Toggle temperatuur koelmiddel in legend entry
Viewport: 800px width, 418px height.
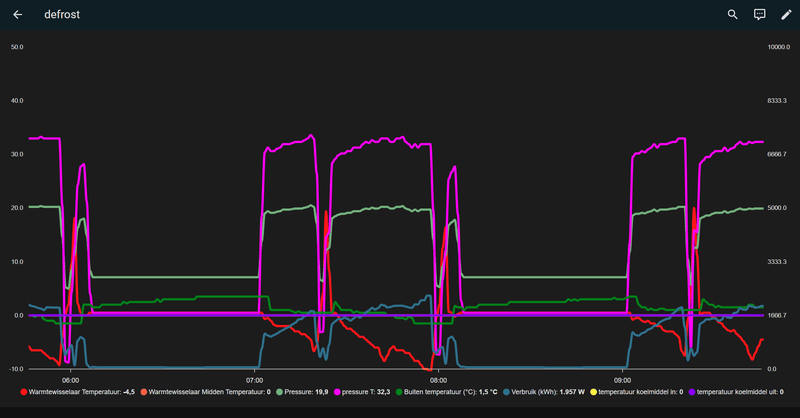pos(637,392)
